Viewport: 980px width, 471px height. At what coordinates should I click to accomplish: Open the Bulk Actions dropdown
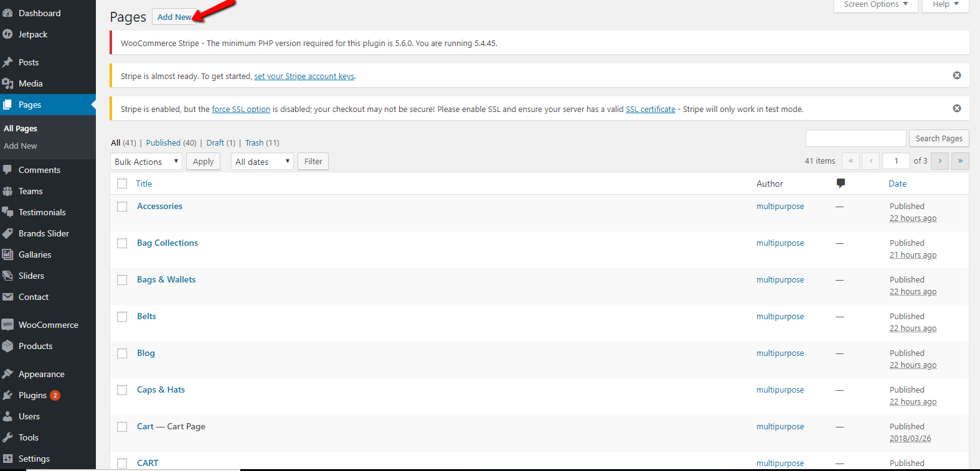pyautogui.click(x=146, y=162)
